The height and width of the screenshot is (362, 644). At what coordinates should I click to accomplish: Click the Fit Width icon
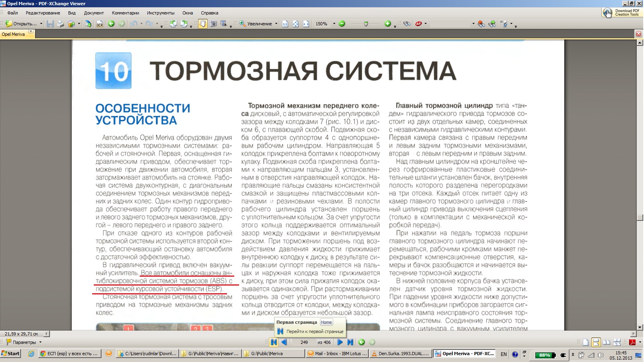(306, 24)
